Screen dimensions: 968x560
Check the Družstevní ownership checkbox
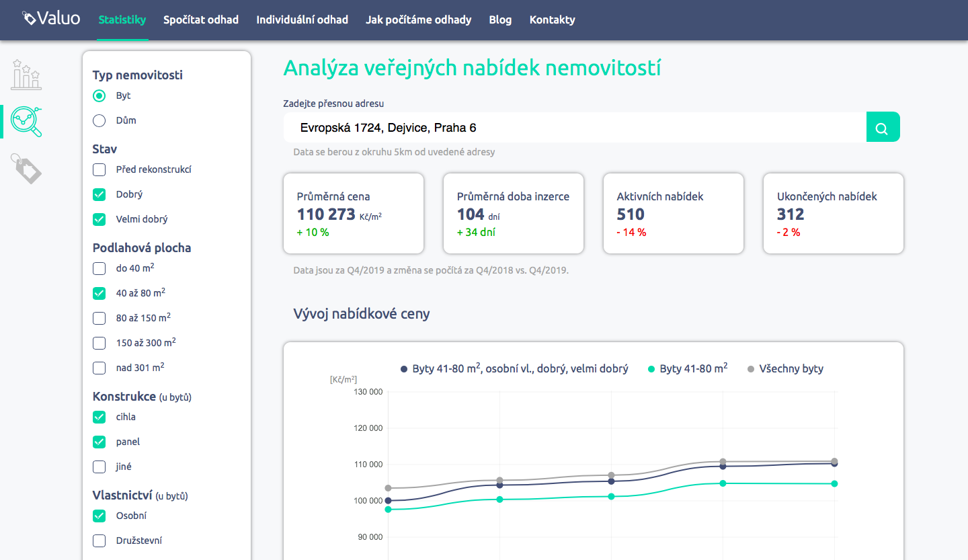[99, 541]
